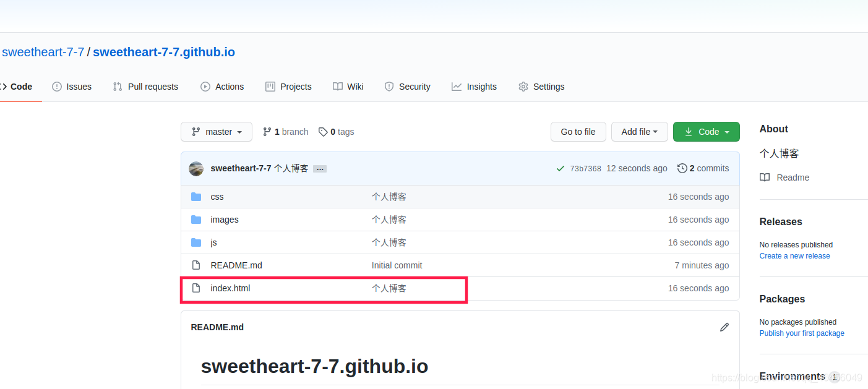Click the Go to file button
The width and height of the screenshot is (868, 389).
(578, 132)
